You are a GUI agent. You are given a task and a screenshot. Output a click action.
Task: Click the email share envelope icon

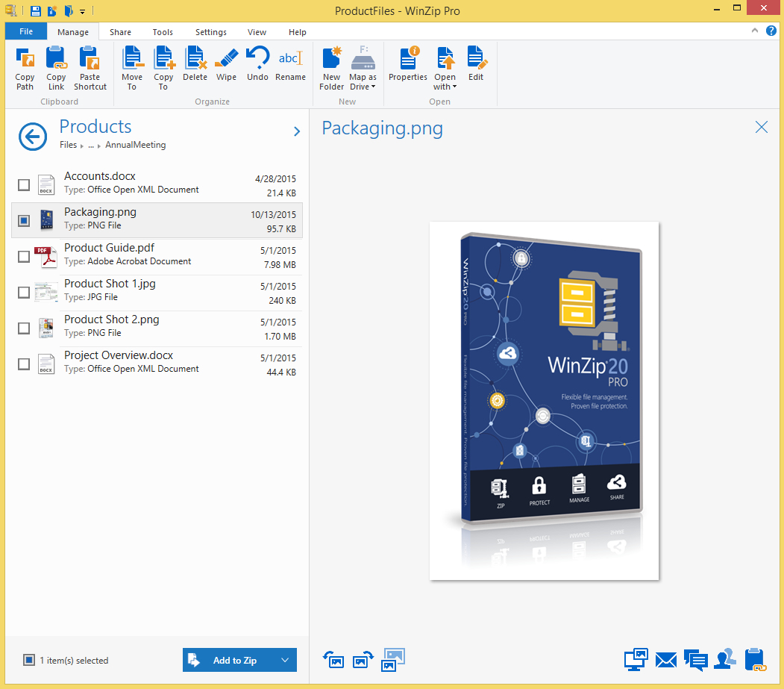[x=666, y=660]
